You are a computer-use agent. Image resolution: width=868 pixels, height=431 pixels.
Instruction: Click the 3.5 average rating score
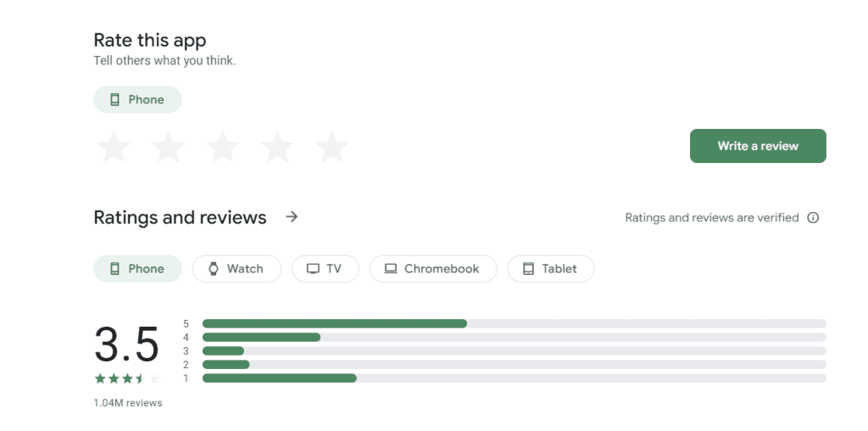127,344
